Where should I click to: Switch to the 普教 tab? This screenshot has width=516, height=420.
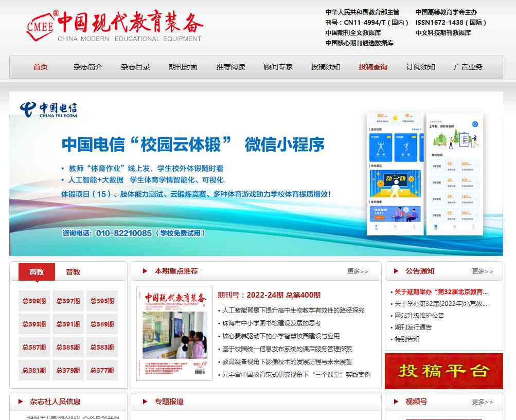[x=73, y=272]
